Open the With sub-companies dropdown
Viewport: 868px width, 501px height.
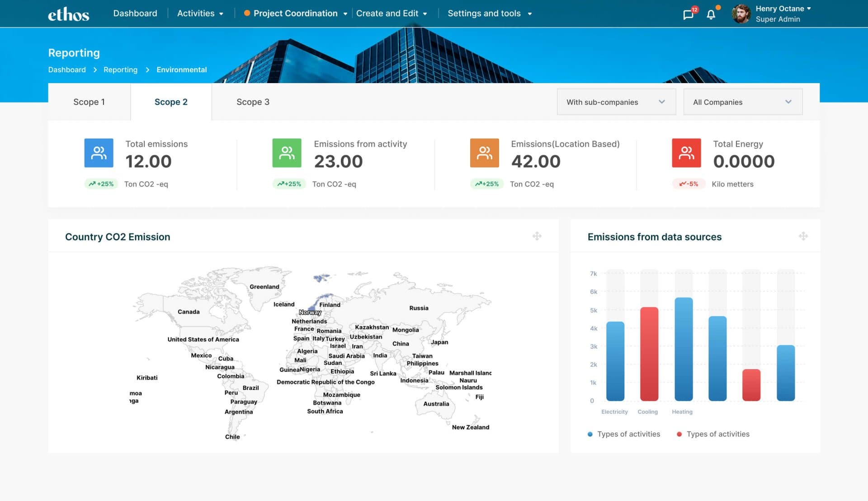click(616, 102)
